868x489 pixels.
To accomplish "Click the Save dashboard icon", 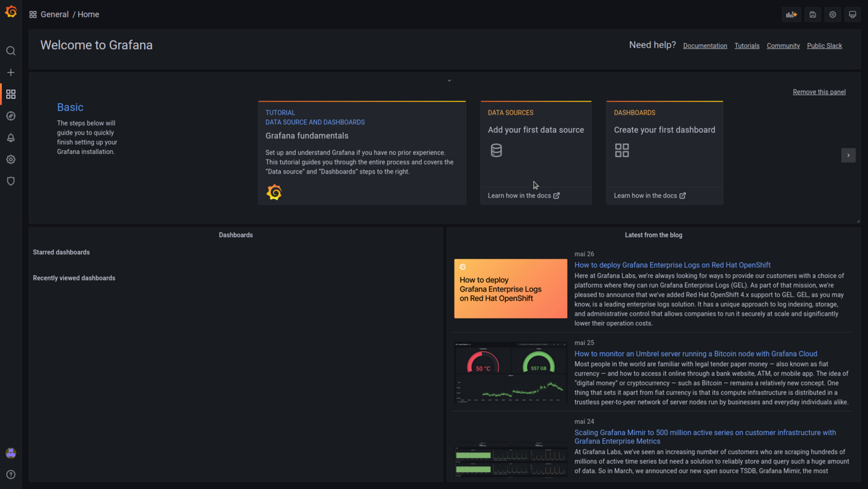I will pyautogui.click(x=812, y=14).
